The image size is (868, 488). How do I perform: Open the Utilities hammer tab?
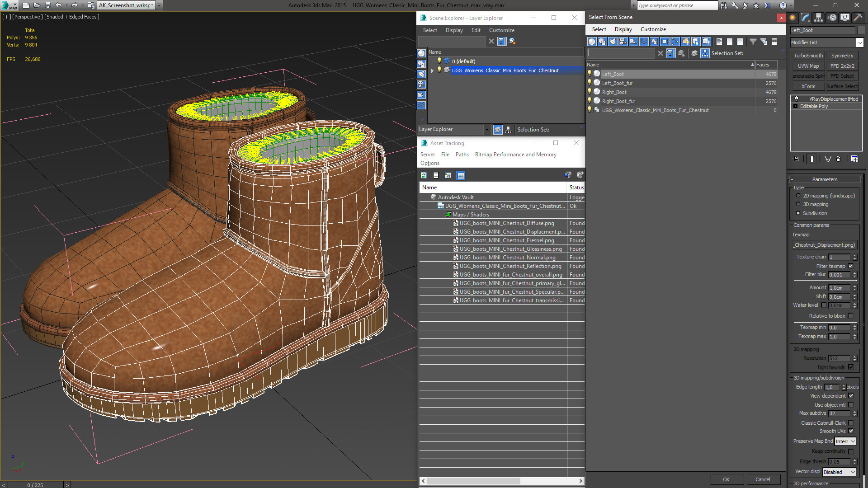tap(858, 18)
